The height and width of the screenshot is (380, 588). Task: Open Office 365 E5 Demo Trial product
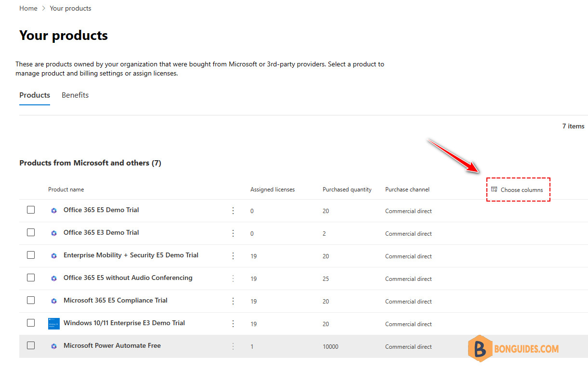(101, 210)
